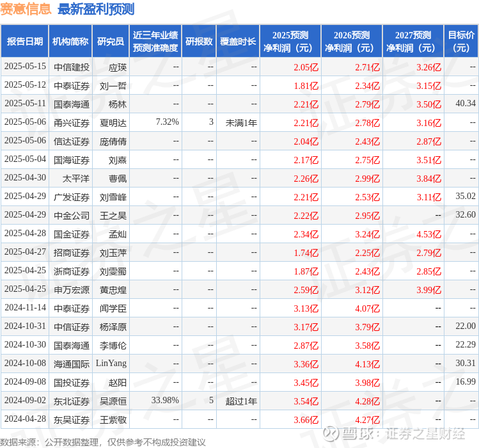Click the 近三年业绩预测准确度 header
479x448 pixels.
point(155,42)
